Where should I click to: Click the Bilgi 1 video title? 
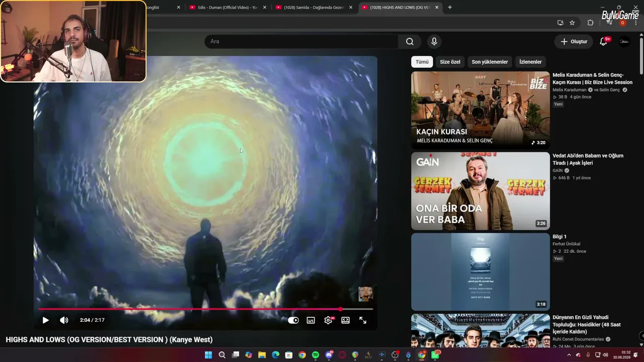point(559,237)
